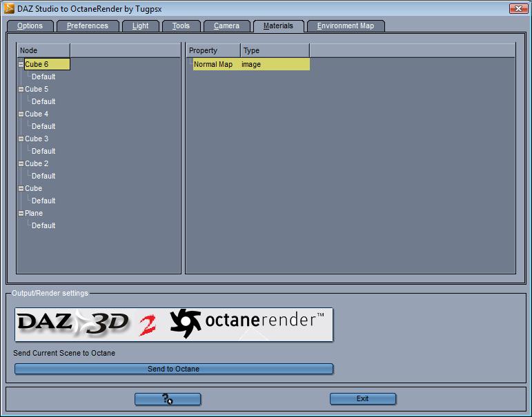Switch to the Preferences tab
532x417 pixels.
tap(88, 26)
